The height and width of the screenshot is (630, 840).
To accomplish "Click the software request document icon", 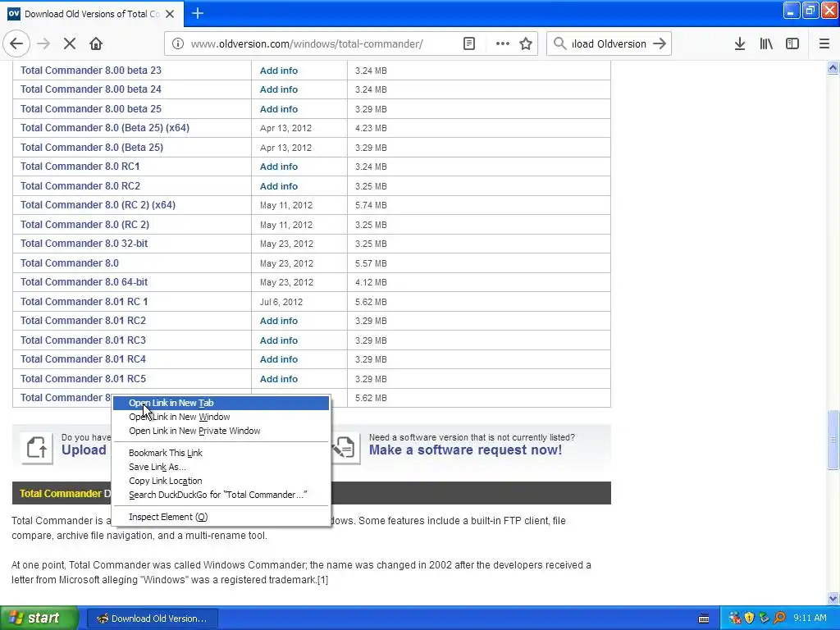I will pos(344,448).
